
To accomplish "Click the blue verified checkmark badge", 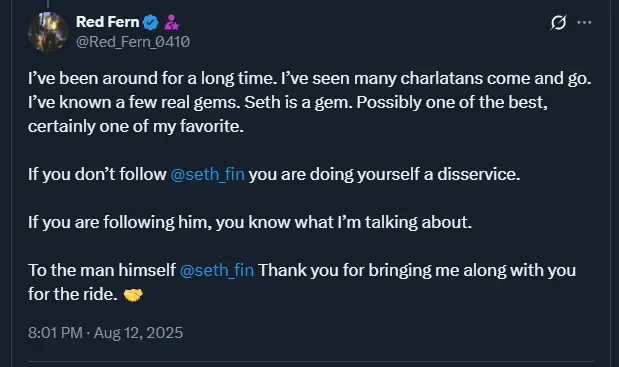I will click(150, 22).
